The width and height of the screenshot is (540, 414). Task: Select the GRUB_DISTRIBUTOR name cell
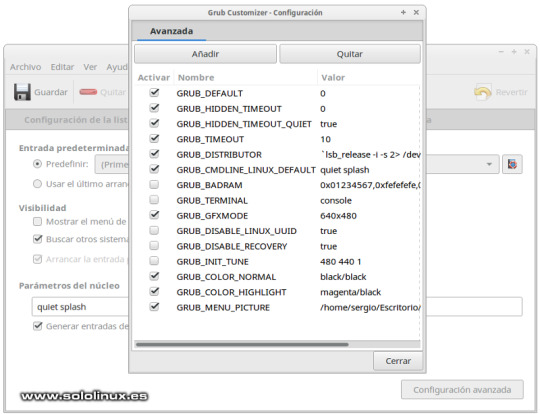[x=219, y=155]
